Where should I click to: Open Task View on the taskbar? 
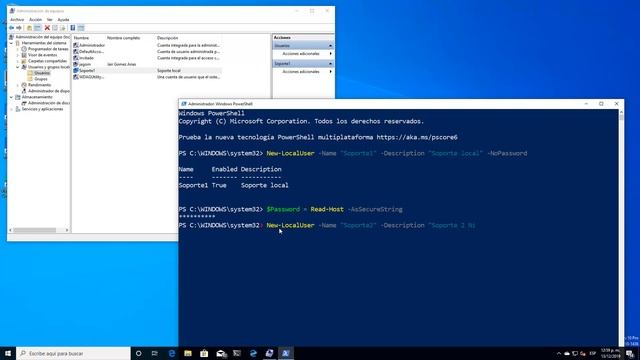pyautogui.click(x=155, y=353)
